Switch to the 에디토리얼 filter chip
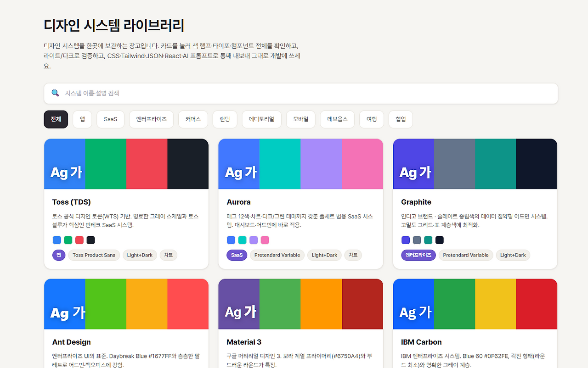 pos(261,119)
